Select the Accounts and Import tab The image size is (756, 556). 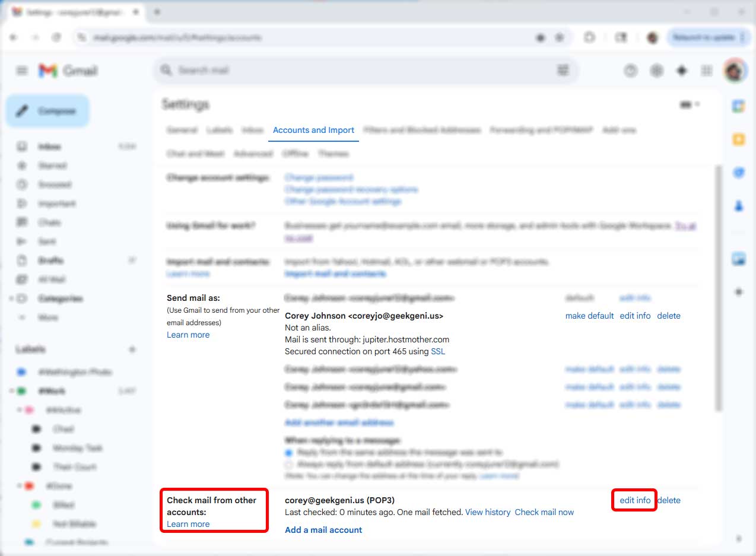pyautogui.click(x=313, y=130)
